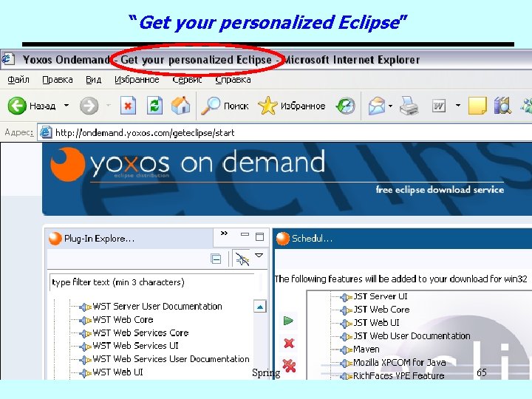Screen dimensions: 532x399
Task: Select WST Web UI tree item
Action: coord(117,372)
